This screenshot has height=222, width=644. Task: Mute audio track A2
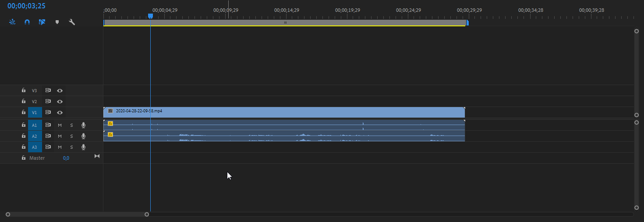point(60,136)
